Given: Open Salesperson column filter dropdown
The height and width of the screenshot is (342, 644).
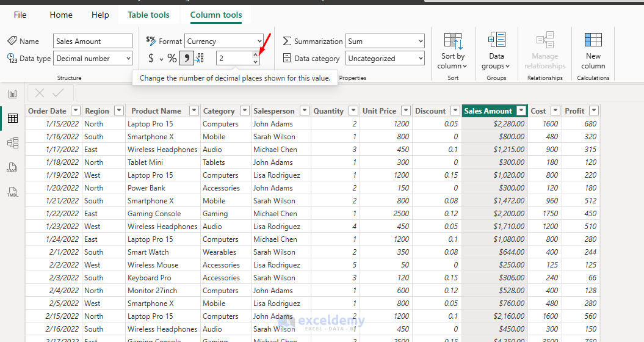Looking at the screenshot, I should 305,111.
